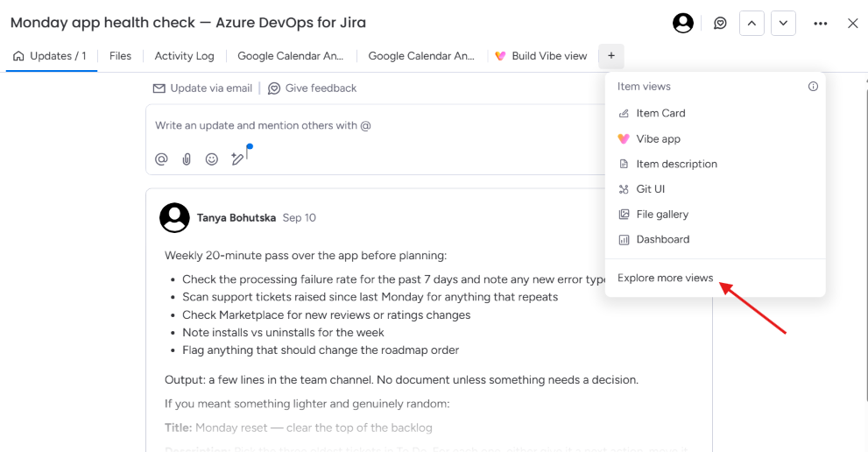Click the Item Card icon in menu
The width and height of the screenshot is (868, 452).
tap(624, 113)
